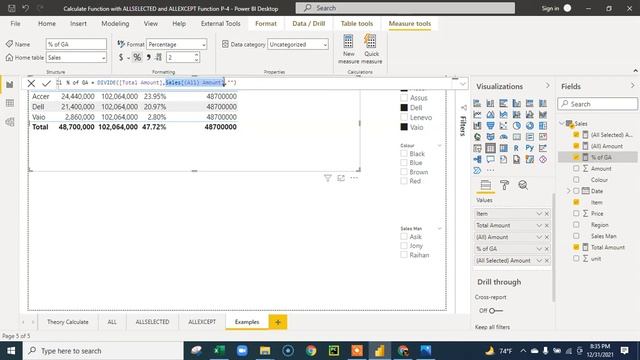
Task: Select the R script visual
Action: pos(516,148)
